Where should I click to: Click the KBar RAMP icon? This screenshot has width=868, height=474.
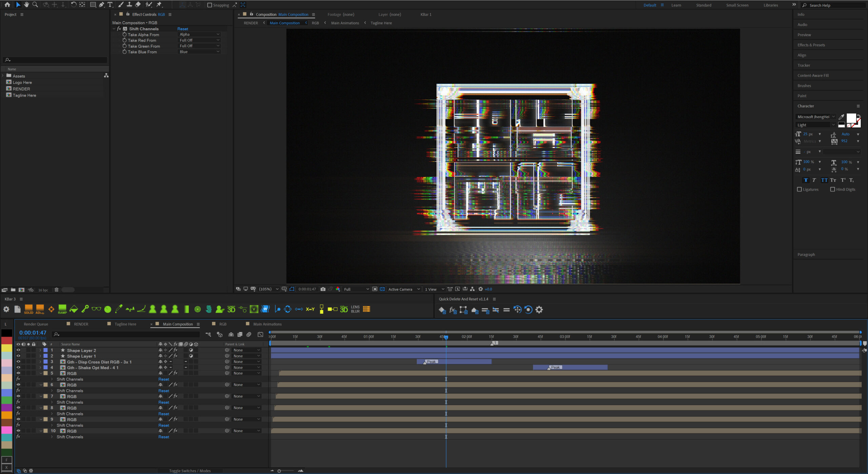pos(62,309)
